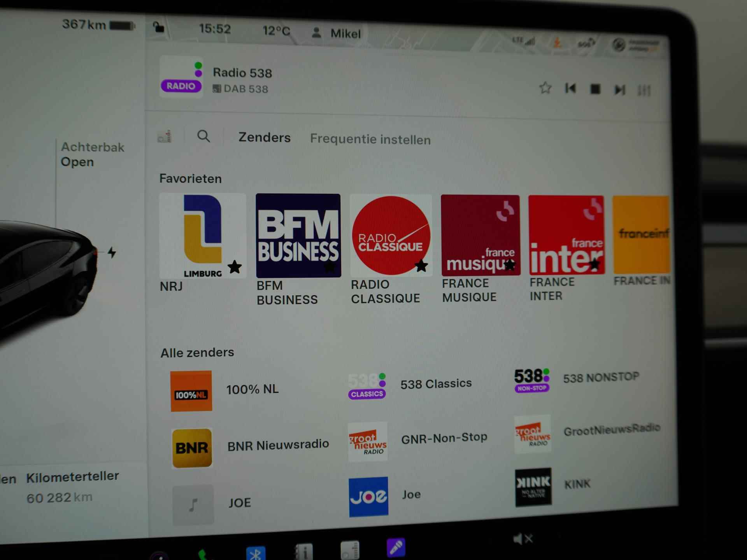This screenshot has height=560, width=747.
Task: Tap the 12°C outside temperature
Action: 276,30
